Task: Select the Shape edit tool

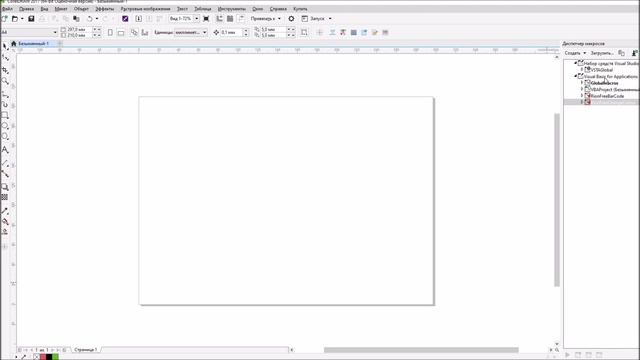Action: click(5, 58)
